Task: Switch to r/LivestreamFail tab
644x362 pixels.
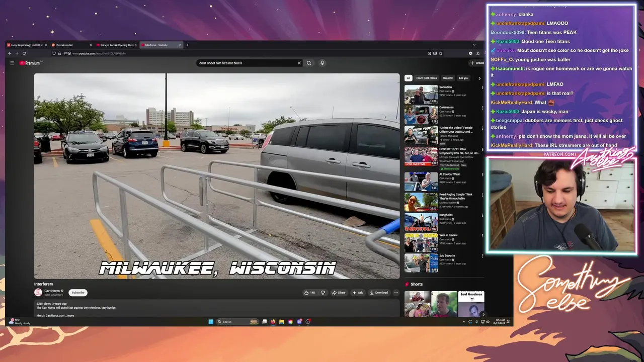Action: (x=71, y=45)
